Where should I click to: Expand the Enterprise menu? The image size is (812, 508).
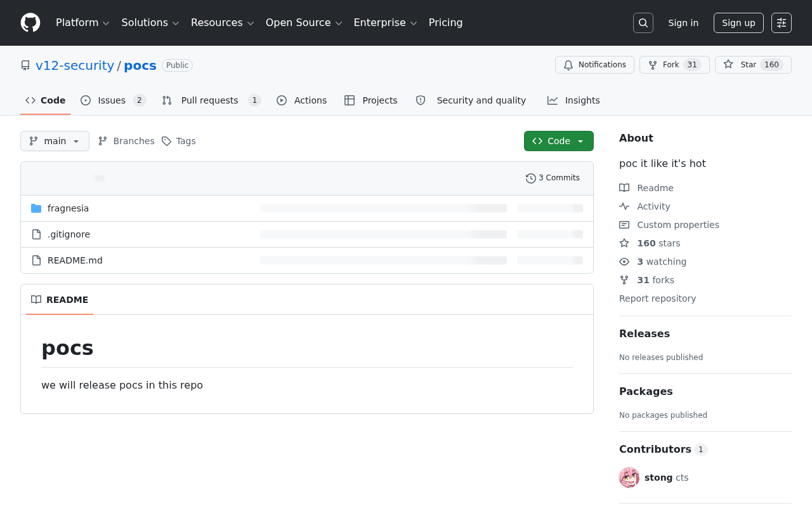click(x=386, y=23)
